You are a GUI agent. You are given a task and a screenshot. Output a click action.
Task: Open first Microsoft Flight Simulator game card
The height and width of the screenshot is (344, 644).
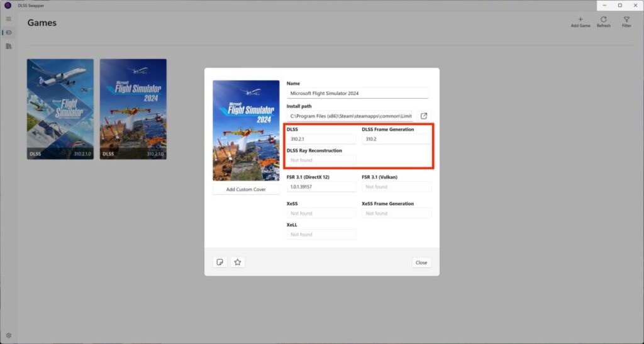point(60,109)
